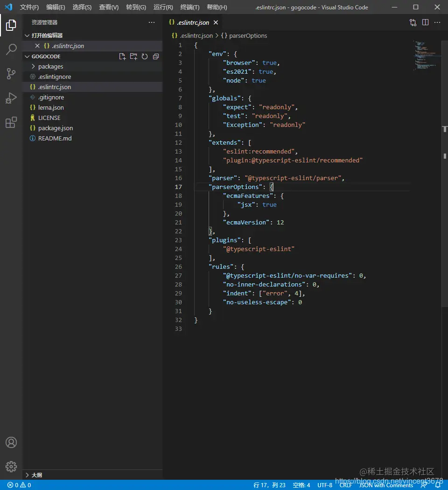
Task: Click the "@typescript-eslint/parser" value on line 16
Action: pos(293,178)
